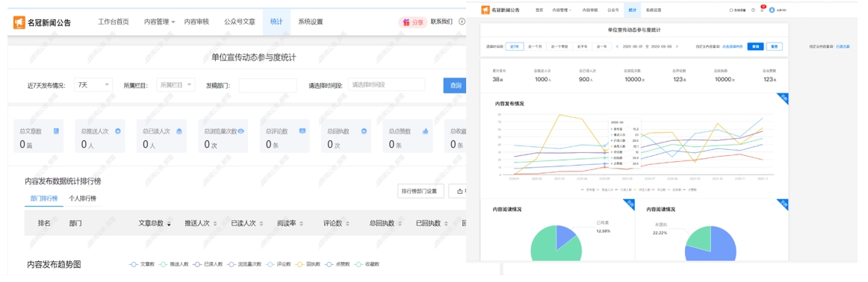Expand 内容管理 menu in left window

159,22
